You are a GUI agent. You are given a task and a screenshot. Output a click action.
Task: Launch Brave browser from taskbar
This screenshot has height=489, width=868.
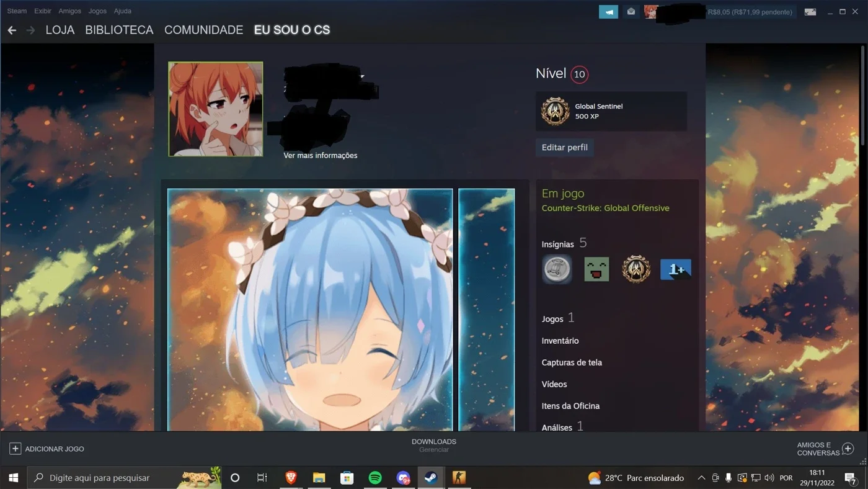coord(291,478)
